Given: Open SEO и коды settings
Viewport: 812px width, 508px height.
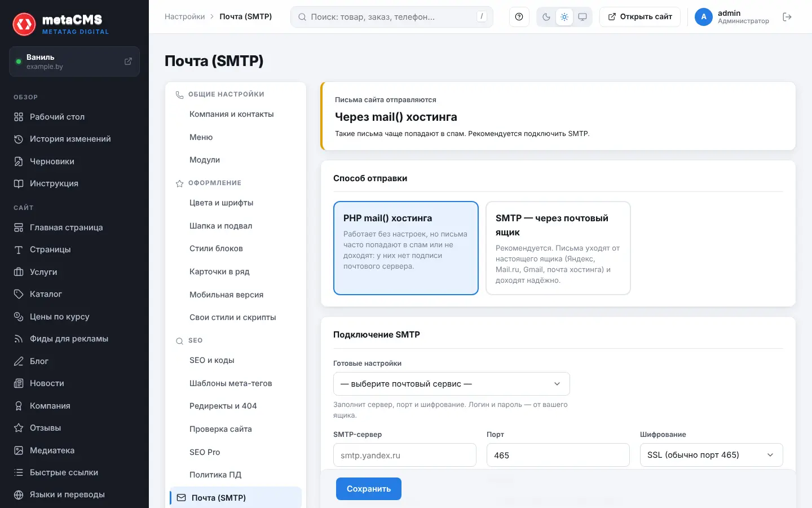Looking at the screenshot, I should point(212,360).
